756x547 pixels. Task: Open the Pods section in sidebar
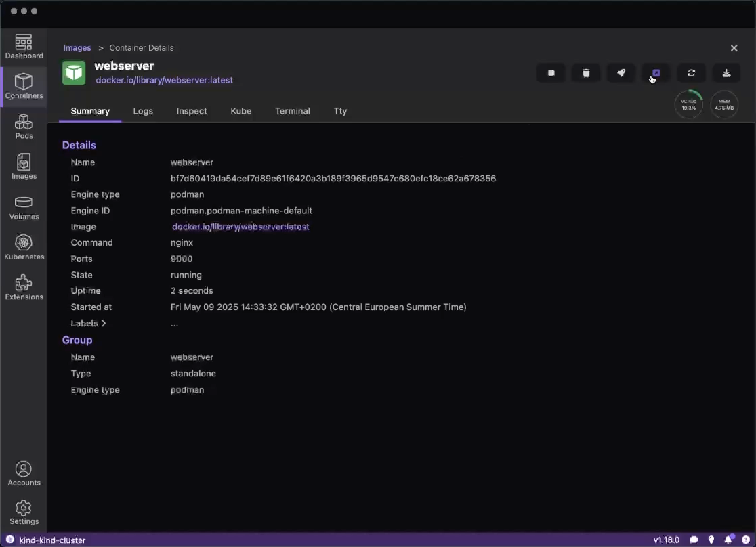click(24, 127)
